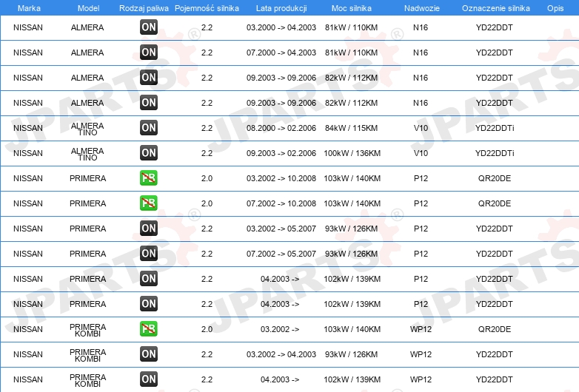579x392 pixels.
Task: Click the Pojemność silnika column header
Action: (207, 8)
